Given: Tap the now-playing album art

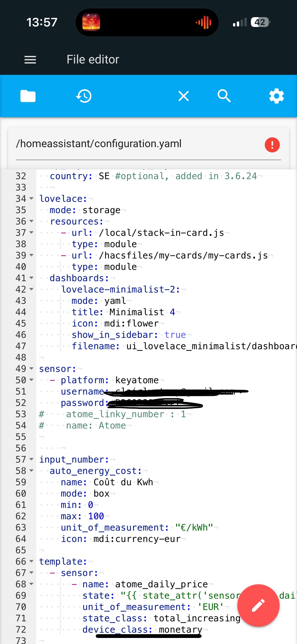Looking at the screenshot, I should pyautogui.click(x=91, y=22).
